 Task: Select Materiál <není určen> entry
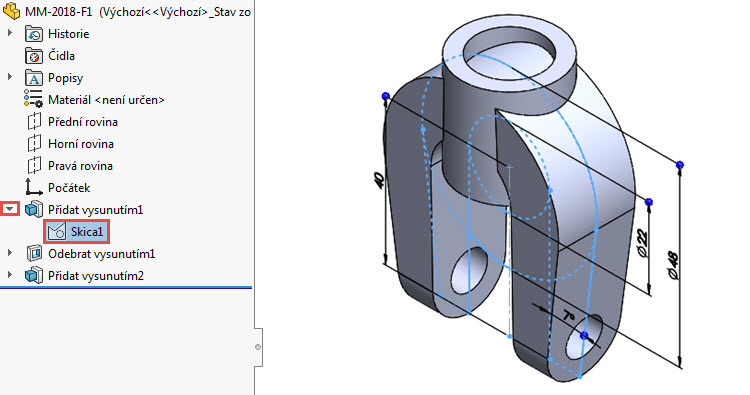click(106, 100)
